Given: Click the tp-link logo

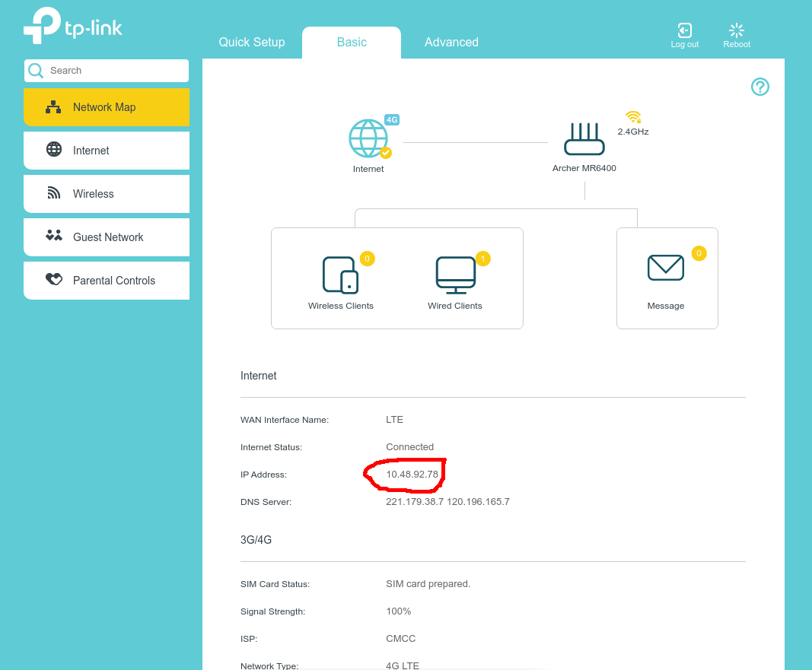Looking at the screenshot, I should coord(73,25).
